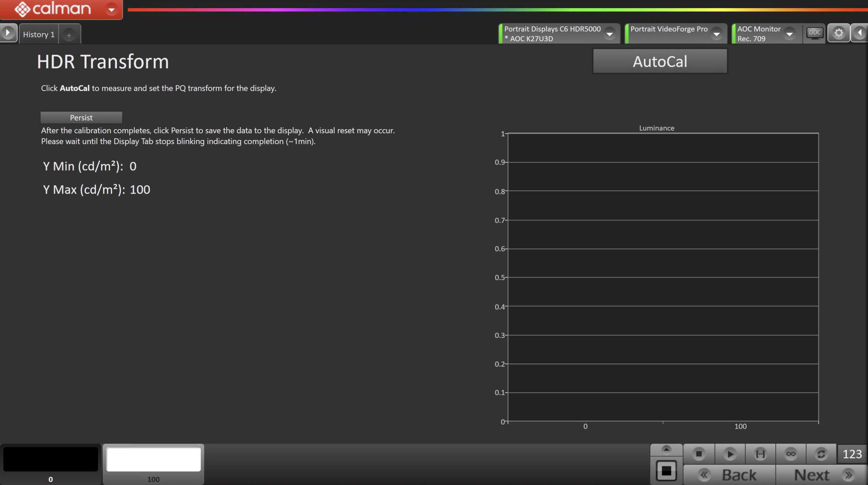
Task: Expand the pattern options up arrow
Action: point(666,449)
